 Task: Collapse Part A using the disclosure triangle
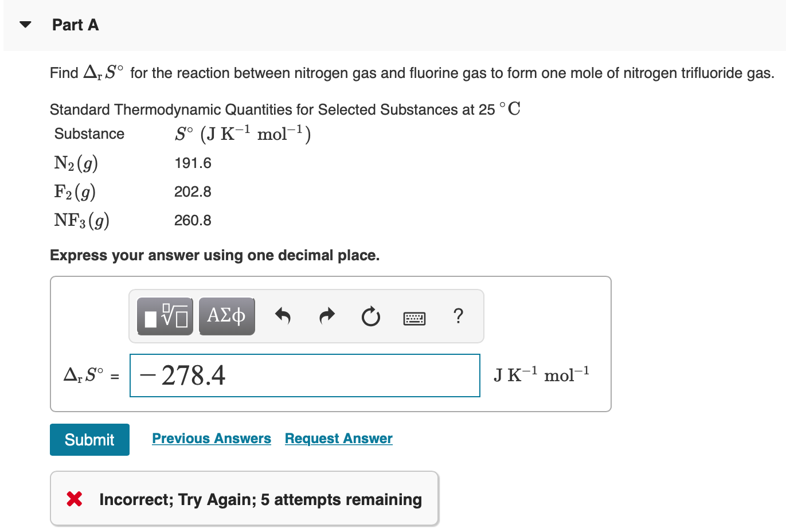pos(25,24)
